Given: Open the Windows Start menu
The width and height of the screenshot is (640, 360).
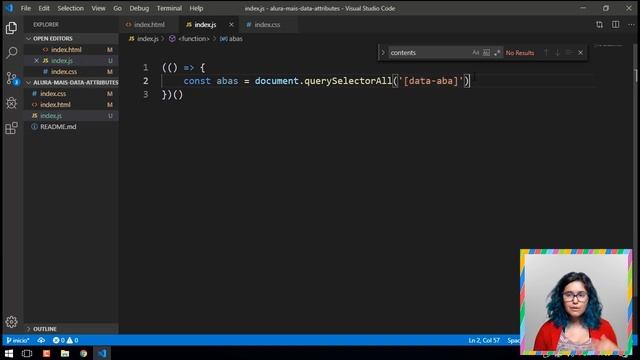Looking at the screenshot, I should (x=9, y=353).
